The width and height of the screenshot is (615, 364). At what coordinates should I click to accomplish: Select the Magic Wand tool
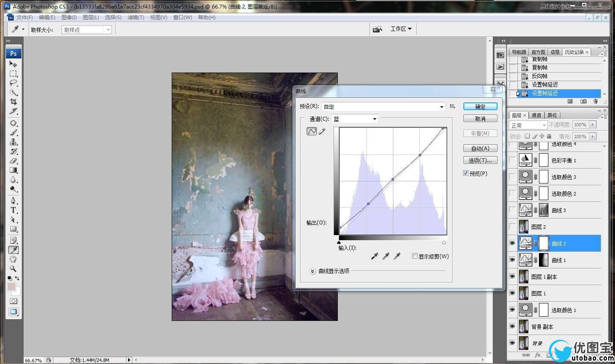click(13, 92)
